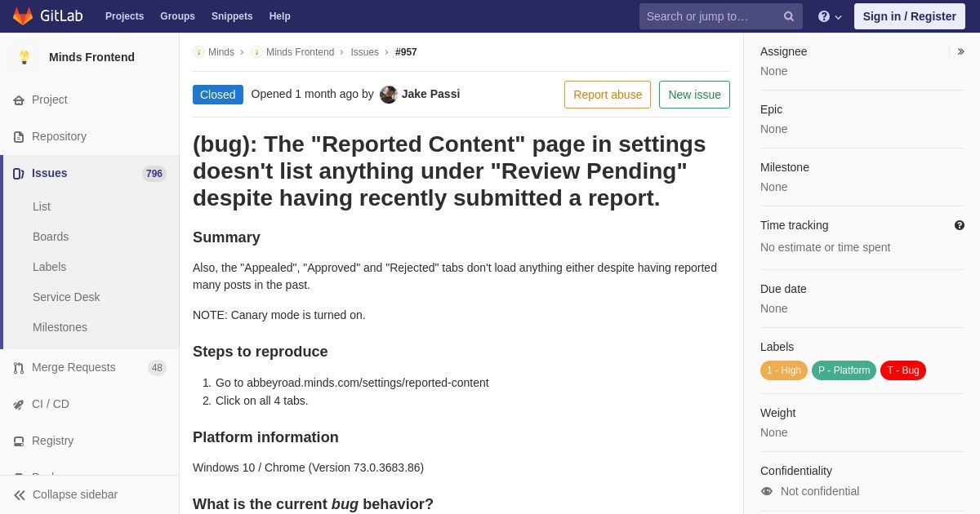Screen dimensions: 980x514
Task: Click the #957 breadcrumb link
Action: pyautogui.click(x=406, y=52)
